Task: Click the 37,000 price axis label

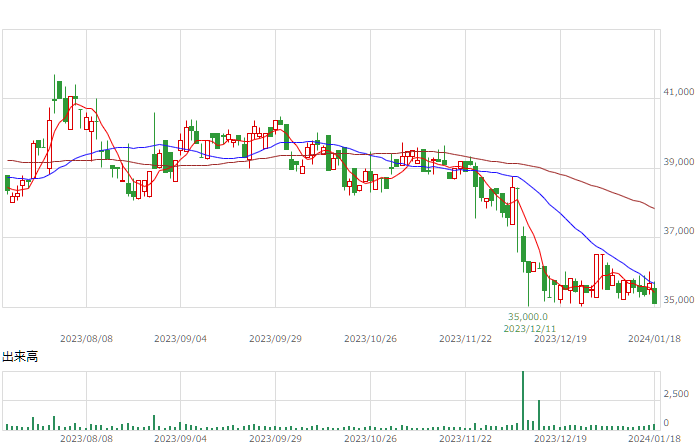Action: [x=678, y=231]
